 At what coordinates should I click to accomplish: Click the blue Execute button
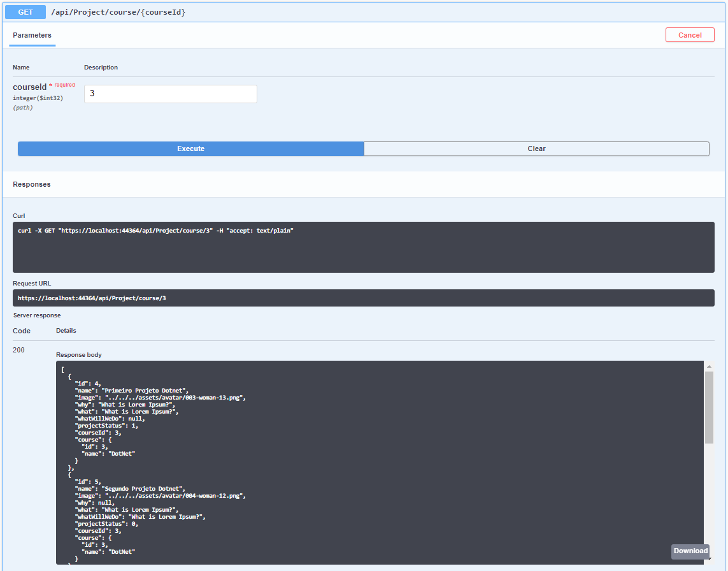click(191, 148)
